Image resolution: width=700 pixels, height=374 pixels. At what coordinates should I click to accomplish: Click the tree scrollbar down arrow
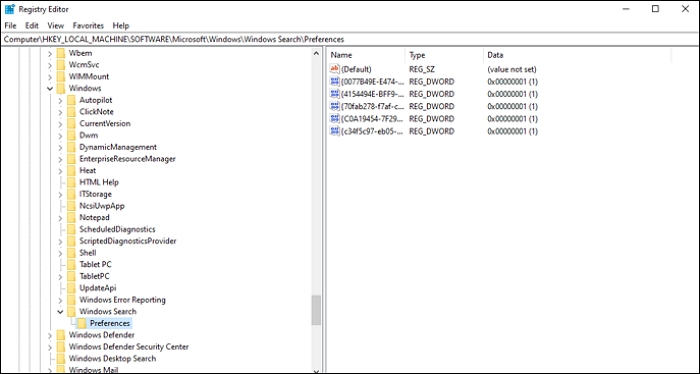click(x=316, y=370)
